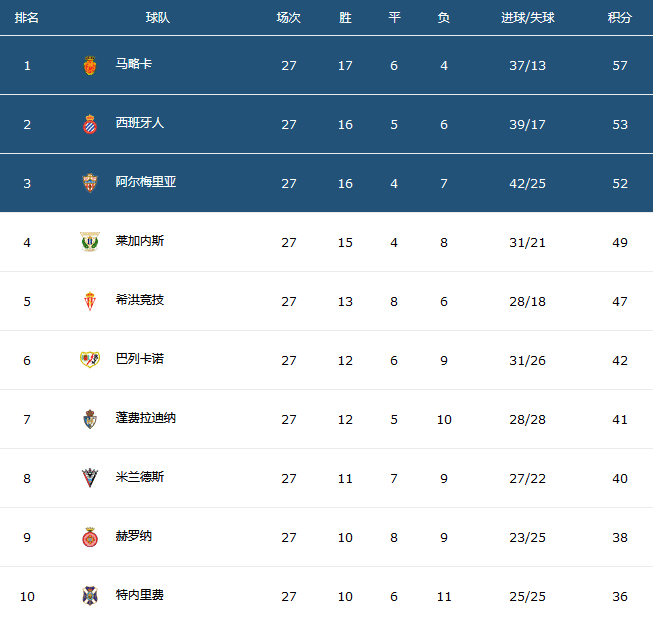Click the 场次 column header
The width and height of the screenshot is (653, 624).
289,18
